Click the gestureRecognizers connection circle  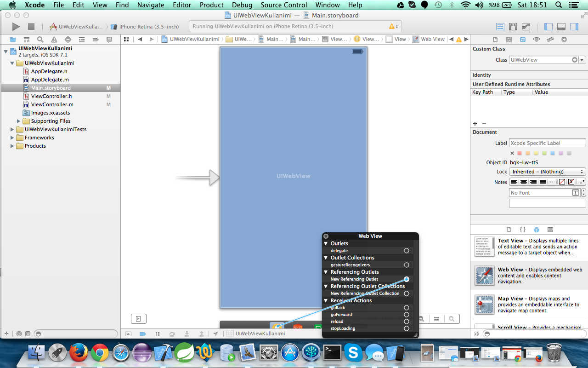[x=407, y=265]
